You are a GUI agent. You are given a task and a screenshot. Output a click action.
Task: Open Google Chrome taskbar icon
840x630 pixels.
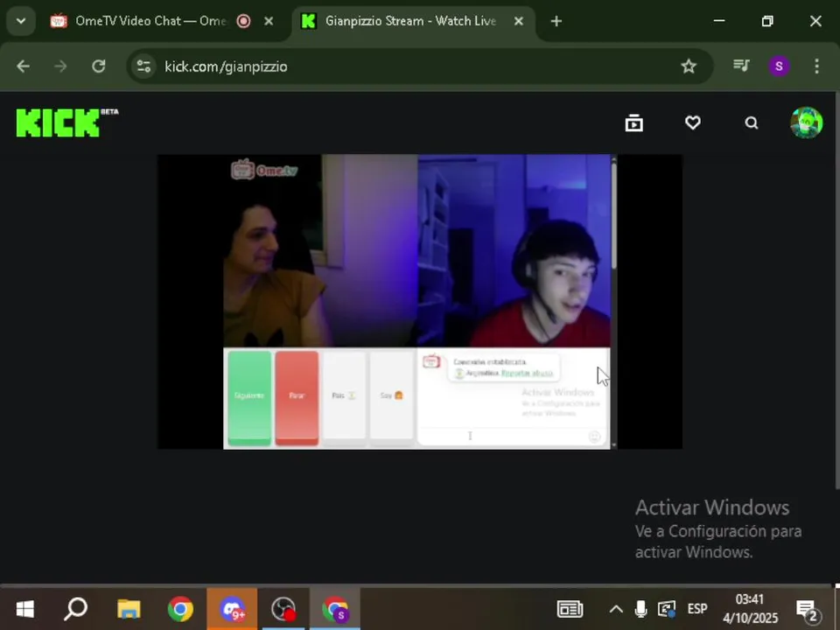click(180, 609)
